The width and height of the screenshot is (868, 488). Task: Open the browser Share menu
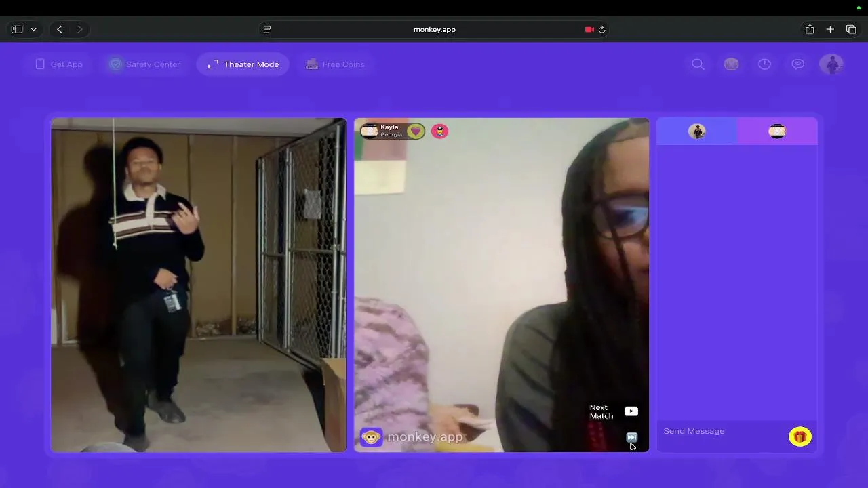point(810,29)
